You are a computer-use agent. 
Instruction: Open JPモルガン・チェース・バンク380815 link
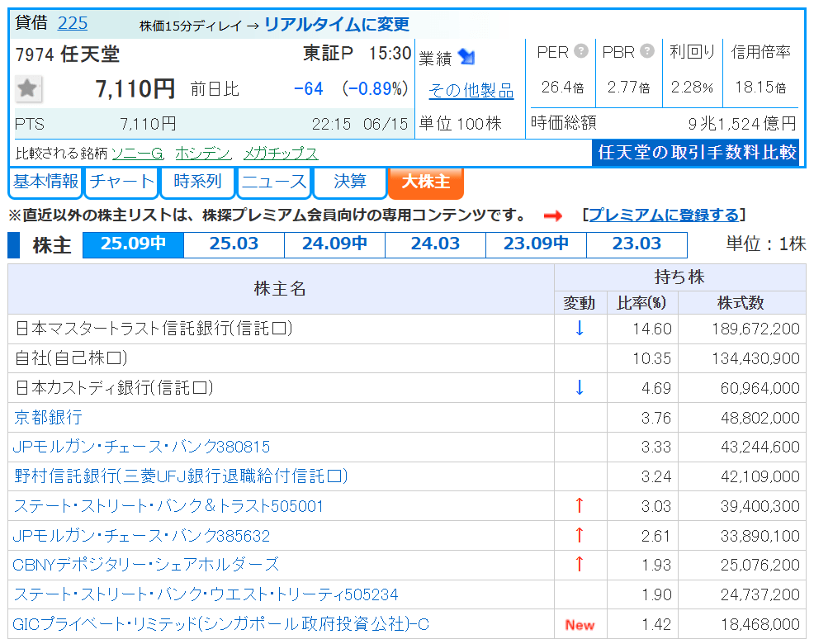tap(141, 447)
